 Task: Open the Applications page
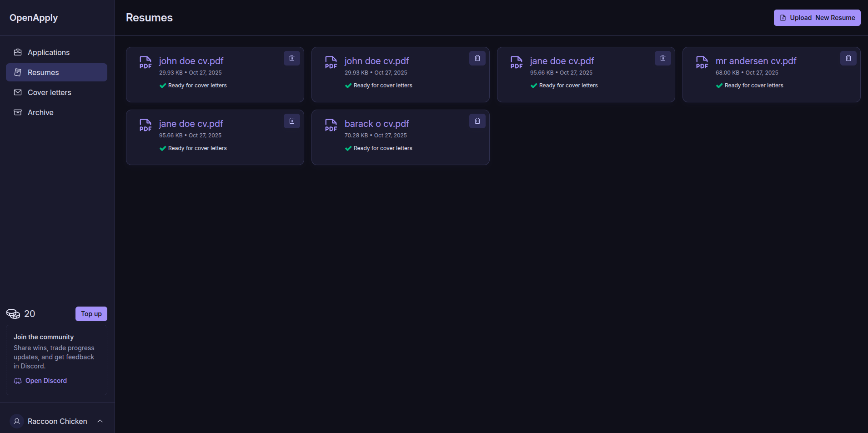(56, 52)
